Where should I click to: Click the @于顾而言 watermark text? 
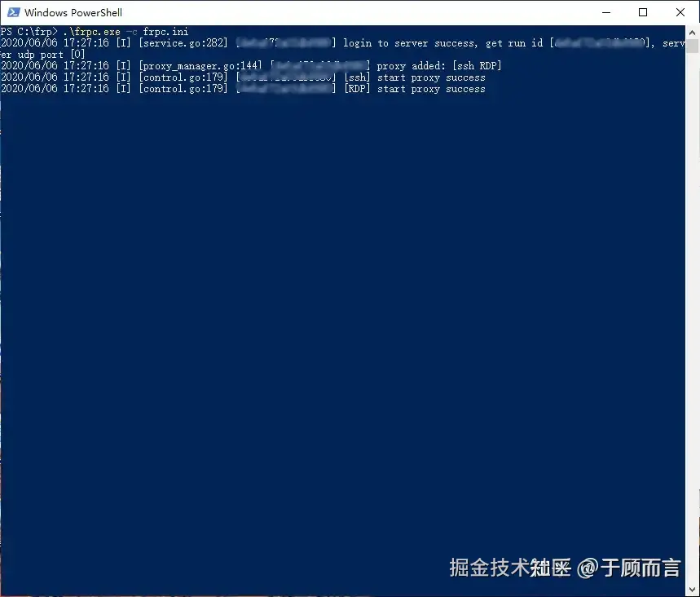click(628, 568)
